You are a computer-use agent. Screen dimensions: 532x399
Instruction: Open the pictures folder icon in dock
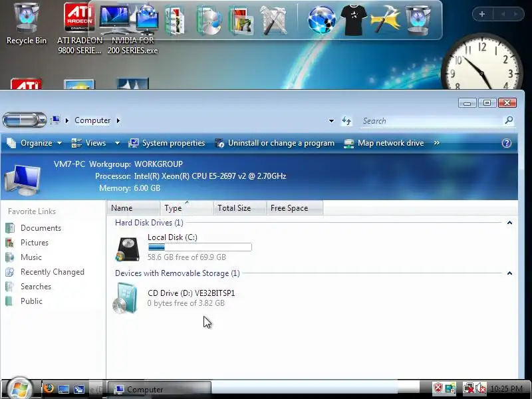[241, 21]
